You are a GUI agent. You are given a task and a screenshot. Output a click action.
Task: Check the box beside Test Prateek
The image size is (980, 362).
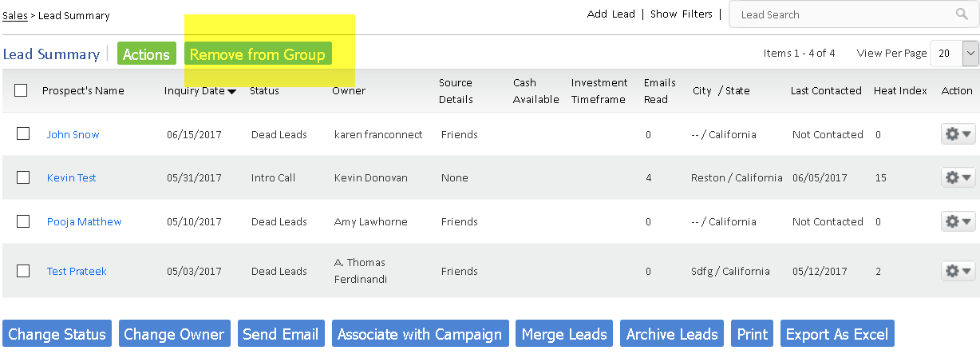[x=23, y=271]
